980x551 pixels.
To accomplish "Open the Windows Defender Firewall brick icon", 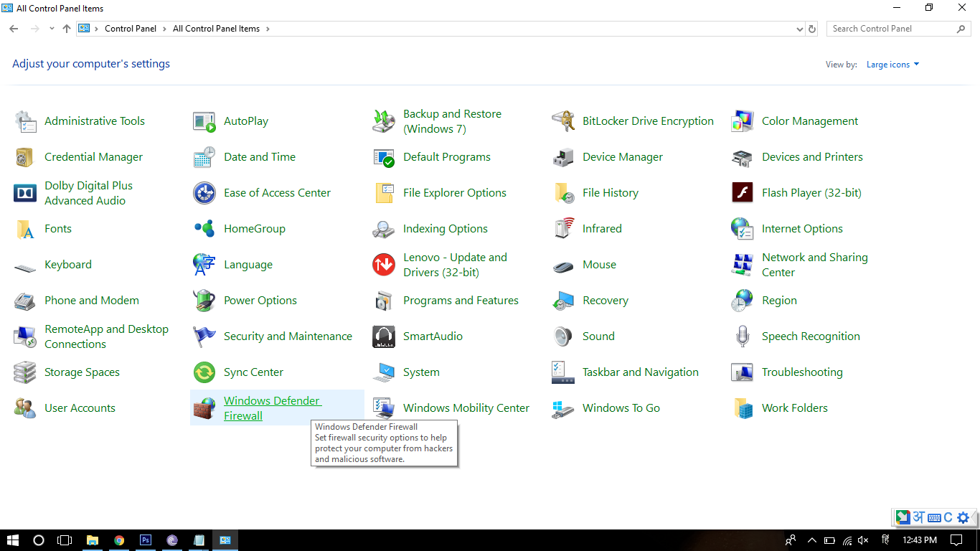I will coord(204,408).
